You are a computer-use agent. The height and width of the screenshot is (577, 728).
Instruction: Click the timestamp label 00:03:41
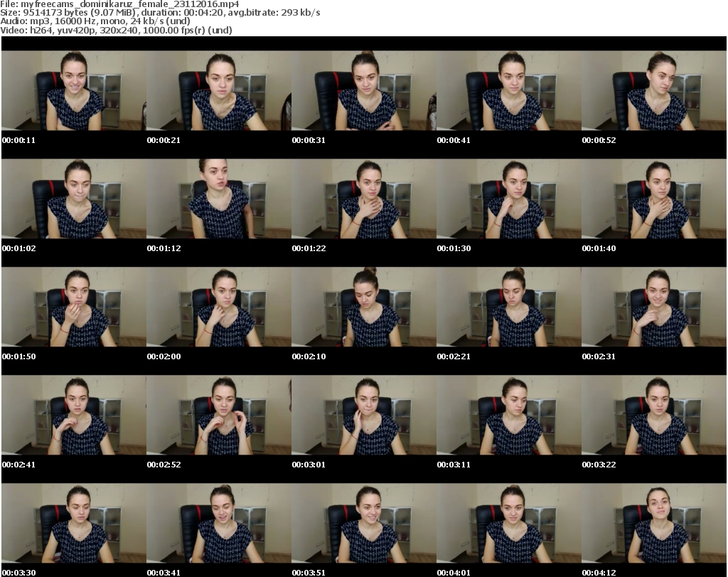(164, 573)
